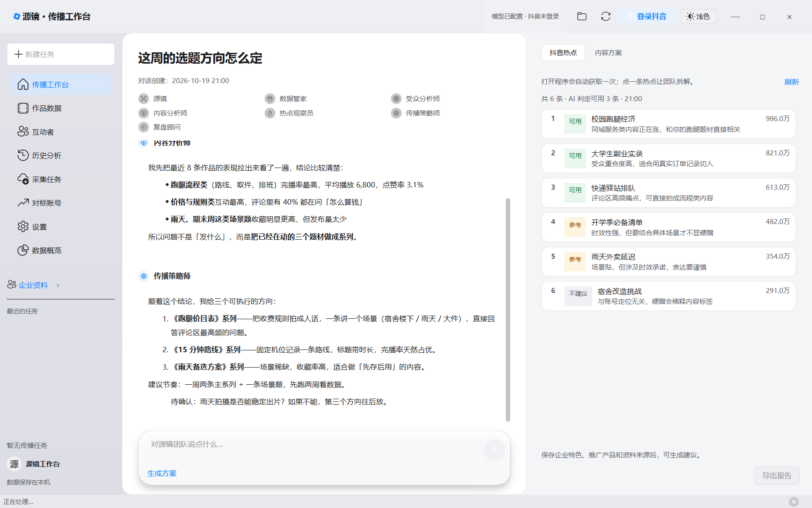
Task: Click the status bar stop indicator
Action: (x=794, y=502)
